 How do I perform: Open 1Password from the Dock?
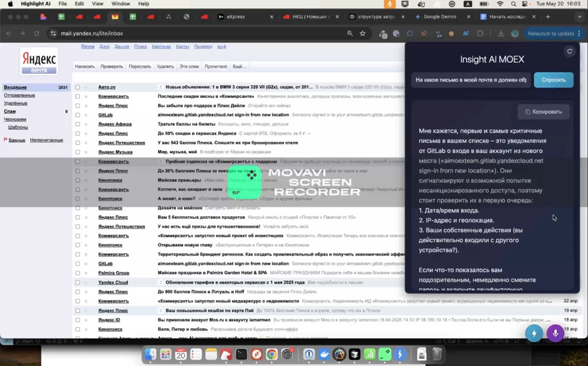309,355
